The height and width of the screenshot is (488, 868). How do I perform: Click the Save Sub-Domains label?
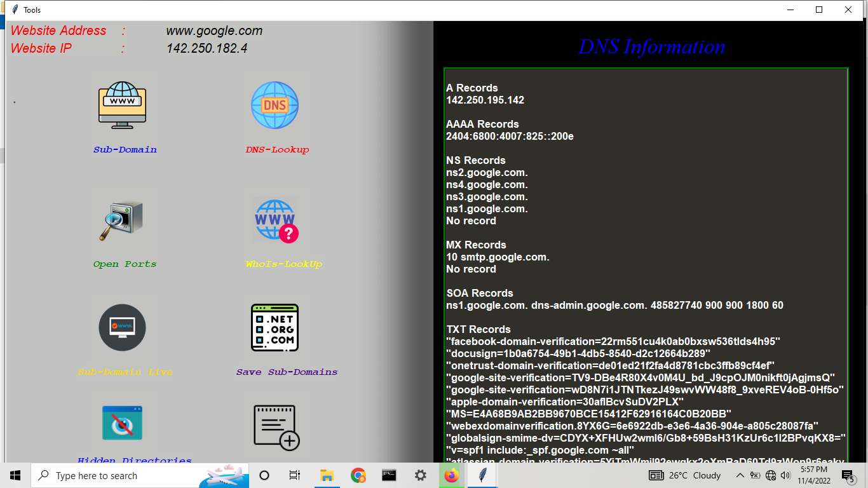pos(287,372)
